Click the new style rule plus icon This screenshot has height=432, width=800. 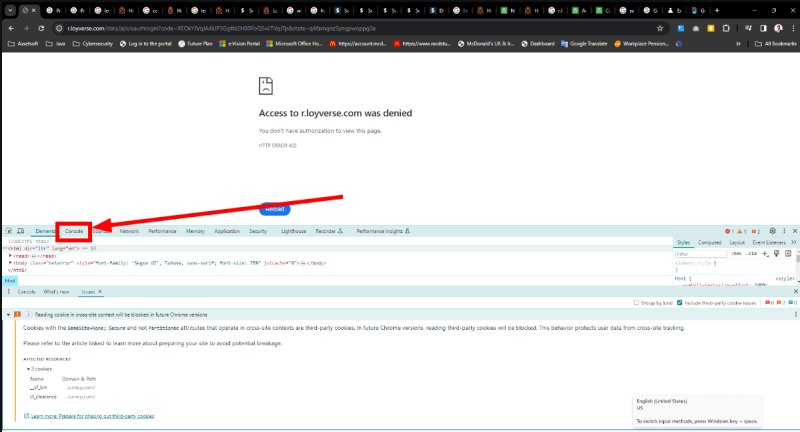point(764,254)
